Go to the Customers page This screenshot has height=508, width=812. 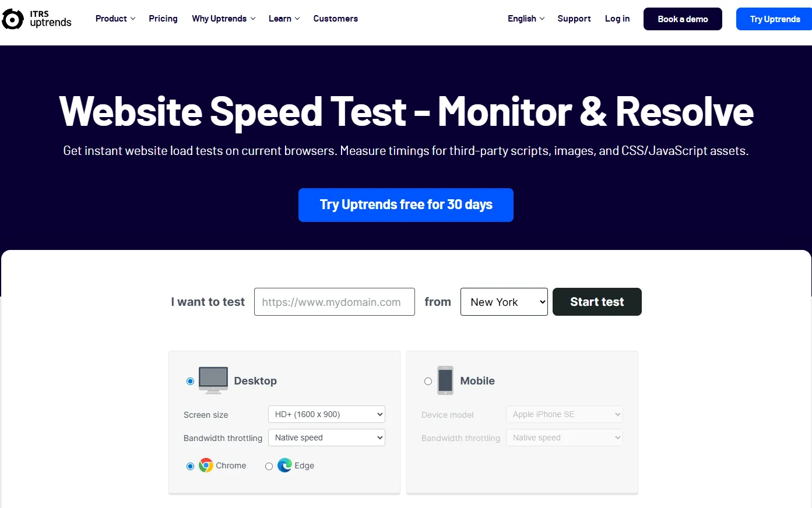click(335, 19)
